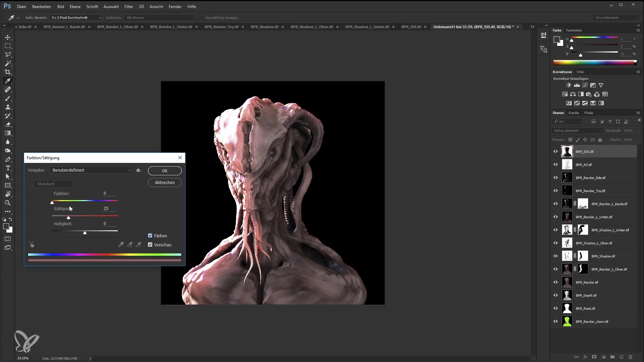Switch to the Stile tab
This screenshot has height=362, width=644.
[580, 72]
